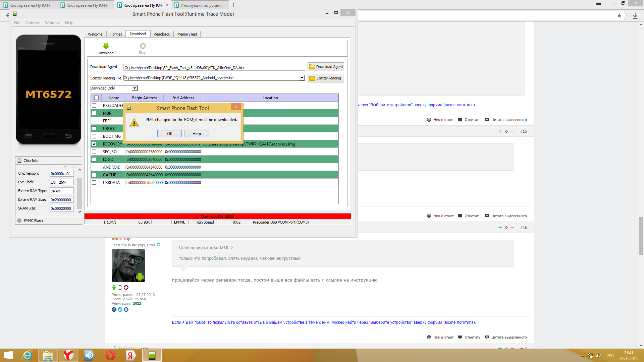Uncheck the RECOVERY partition checkbox
644x362 pixels.
pos(94,144)
